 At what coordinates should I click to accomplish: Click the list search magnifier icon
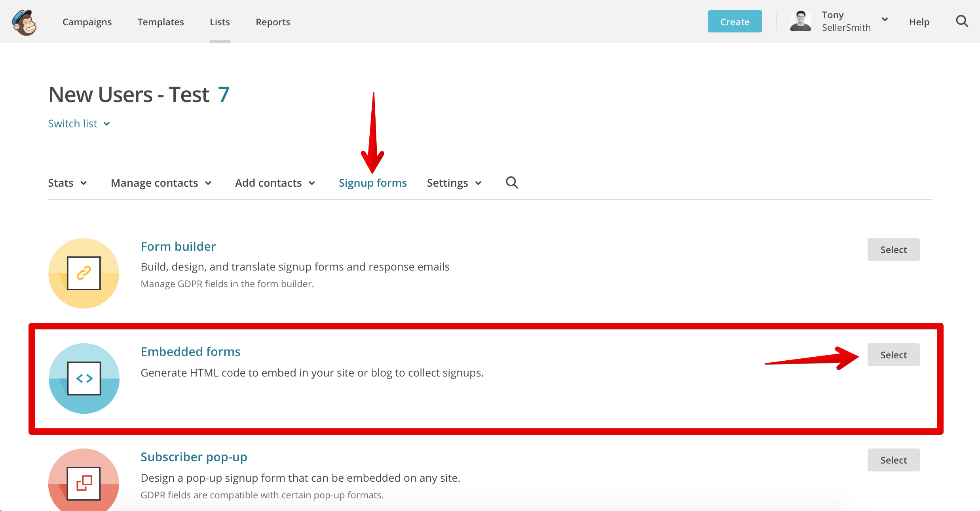pos(512,182)
